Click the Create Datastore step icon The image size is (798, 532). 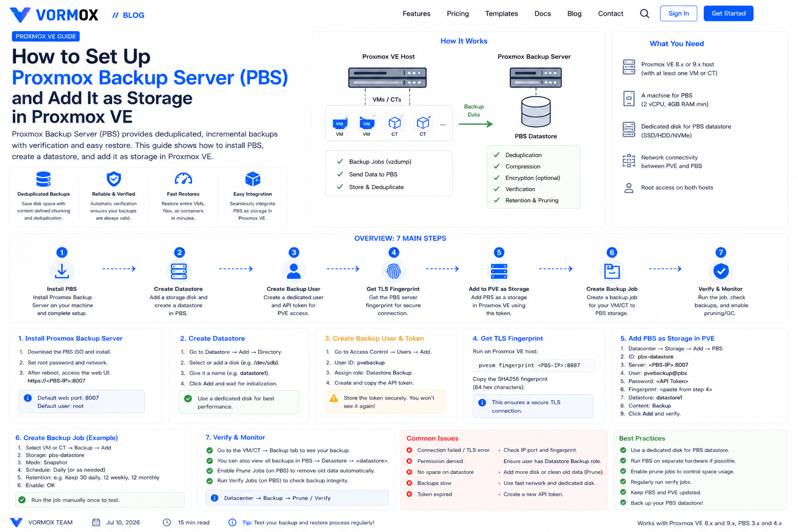[x=179, y=271]
